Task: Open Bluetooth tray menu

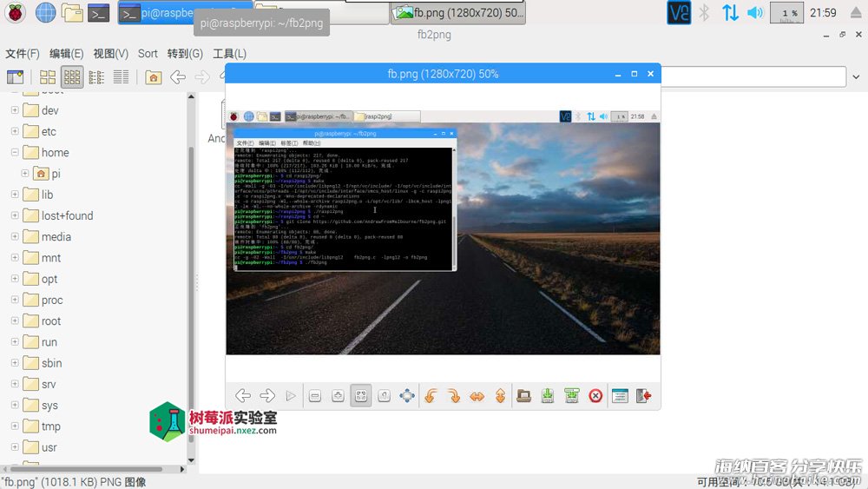Action: tap(704, 13)
